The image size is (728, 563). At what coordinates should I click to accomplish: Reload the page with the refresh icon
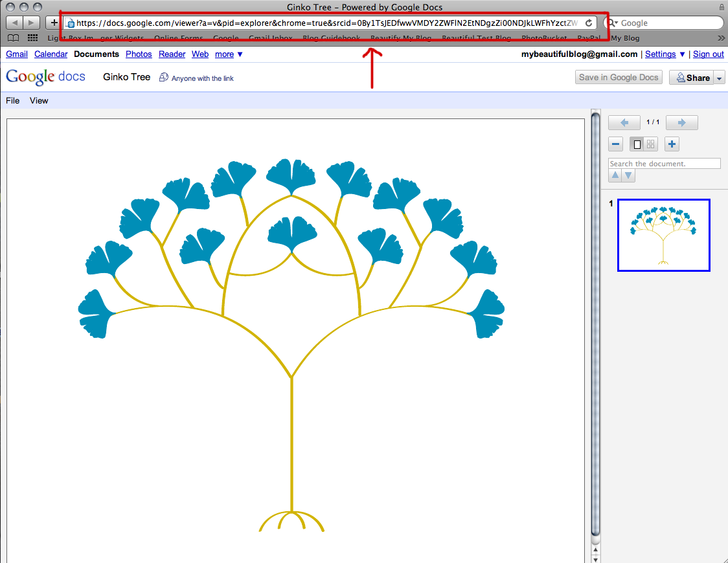pos(589,22)
